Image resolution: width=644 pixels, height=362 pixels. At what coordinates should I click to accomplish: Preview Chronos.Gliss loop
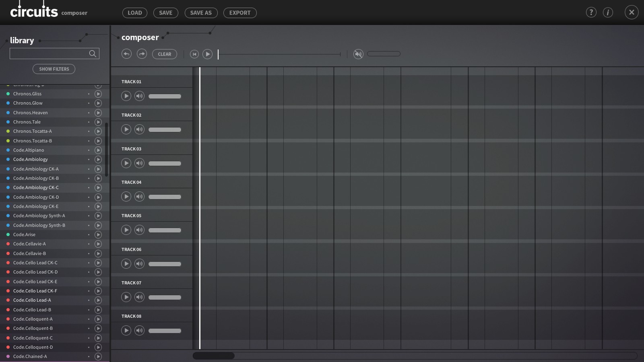tap(98, 94)
